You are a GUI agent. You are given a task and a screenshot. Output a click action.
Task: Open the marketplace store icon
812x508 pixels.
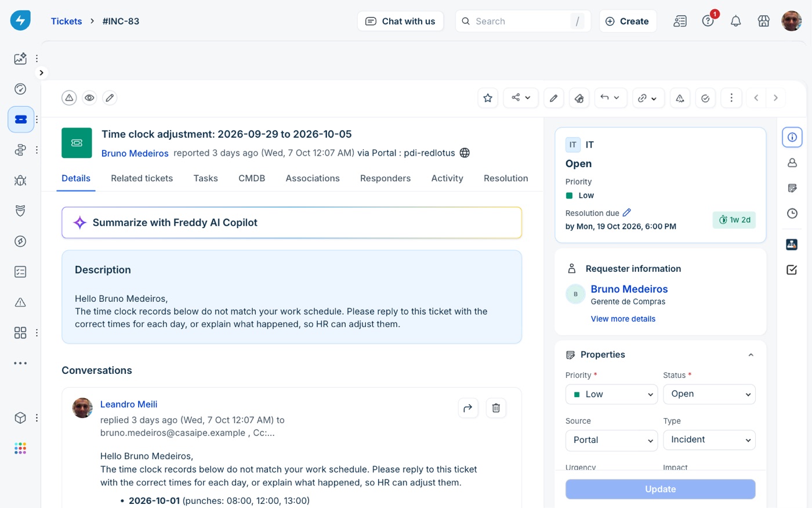pos(763,21)
